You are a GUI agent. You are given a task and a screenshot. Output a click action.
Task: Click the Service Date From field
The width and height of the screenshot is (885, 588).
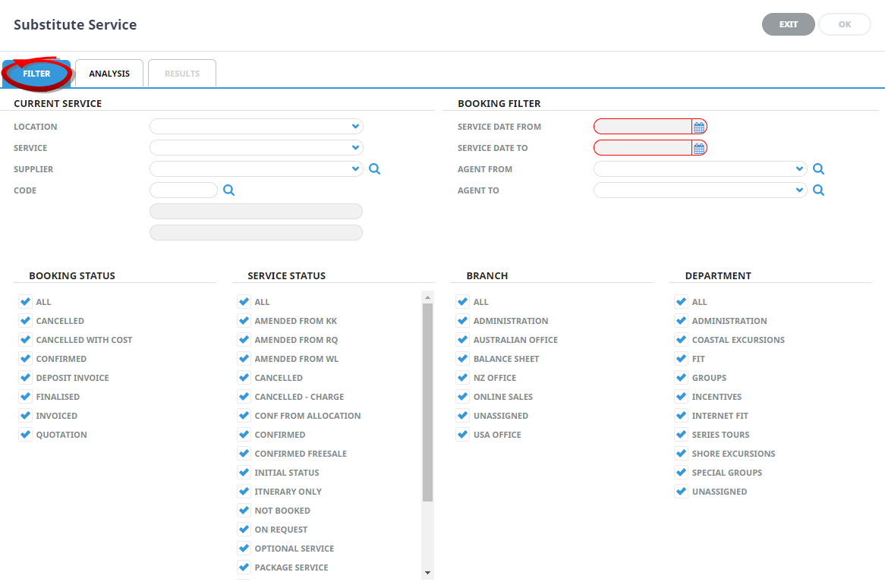(643, 127)
